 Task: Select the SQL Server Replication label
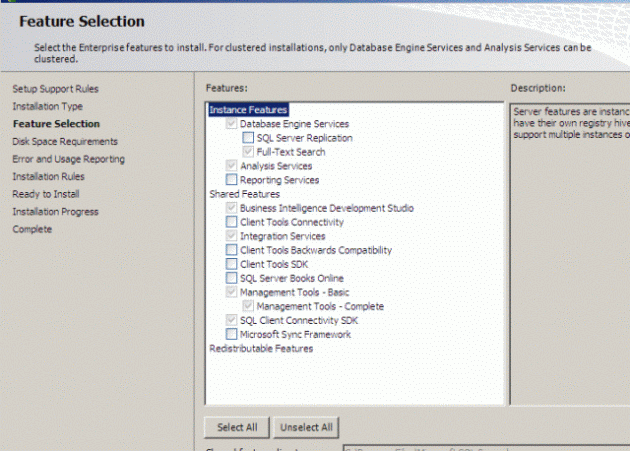[x=305, y=138]
